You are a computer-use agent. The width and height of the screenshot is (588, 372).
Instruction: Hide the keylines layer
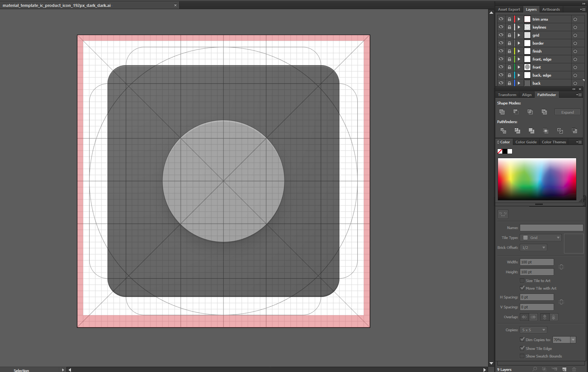(501, 27)
